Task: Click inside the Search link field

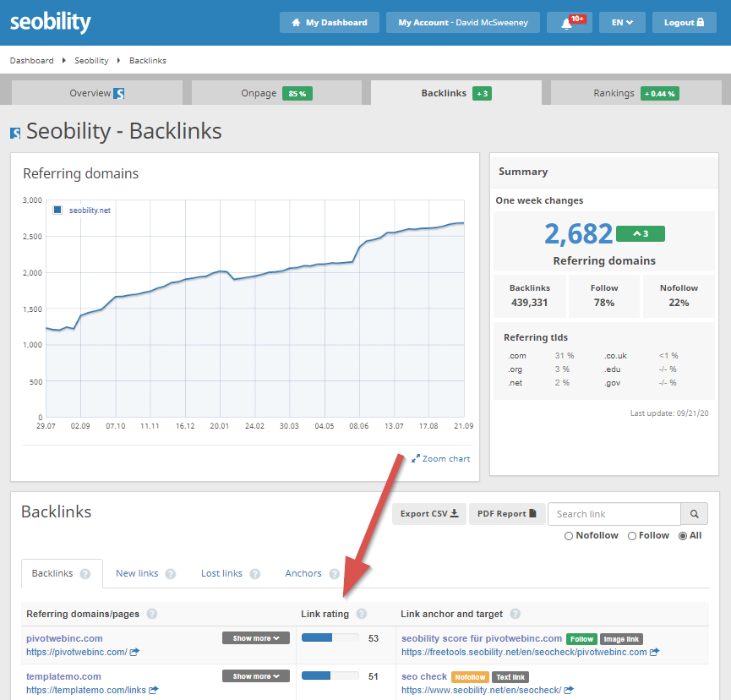Action: pos(614,513)
